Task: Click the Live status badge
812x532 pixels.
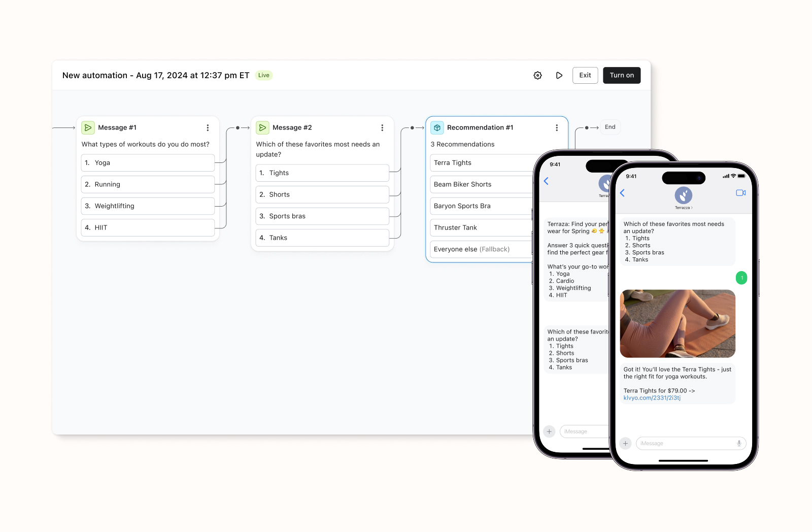Action: click(263, 75)
